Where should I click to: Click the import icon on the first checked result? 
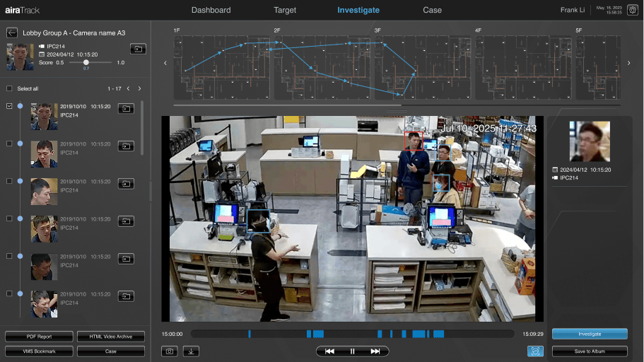point(126,109)
